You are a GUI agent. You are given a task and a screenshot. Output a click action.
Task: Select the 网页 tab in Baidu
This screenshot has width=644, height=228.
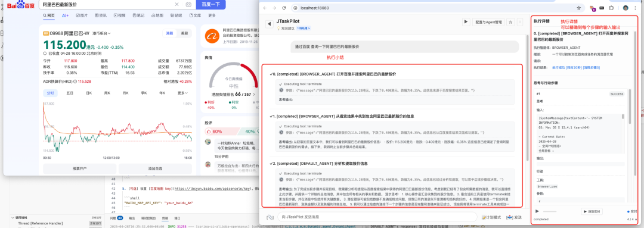[49, 15]
